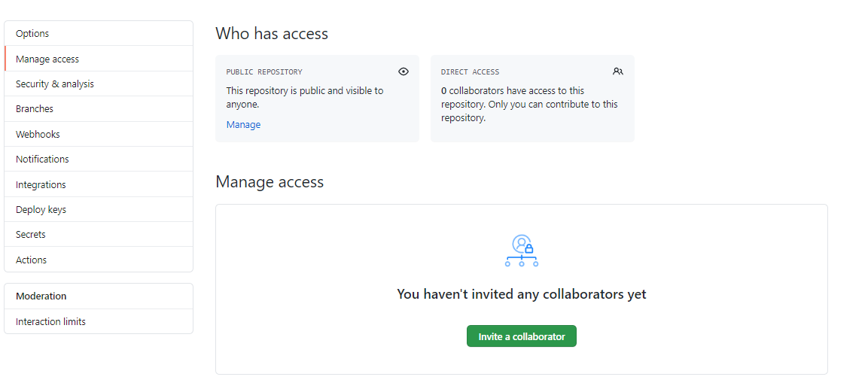Click the PUBLIC REPOSITORY label
The height and width of the screenshot is (386, 868).
click(x=264, y=72)
